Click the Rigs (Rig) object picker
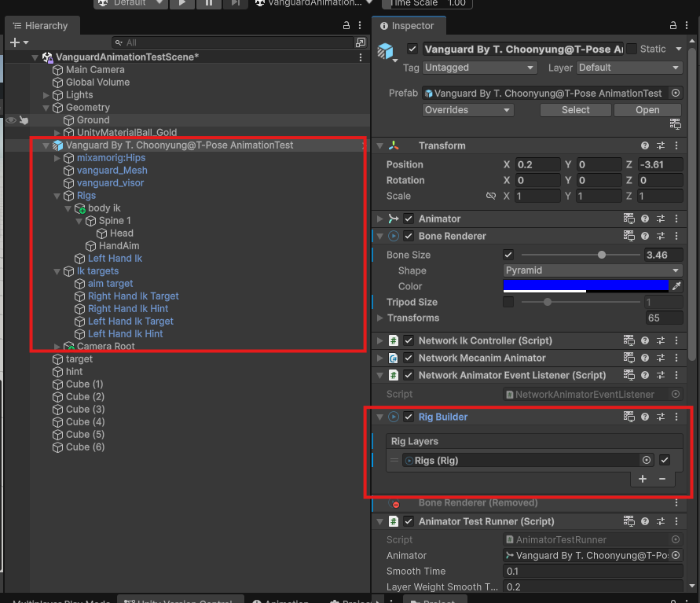This screenshot has width=700, height=603. pos(646,460)
